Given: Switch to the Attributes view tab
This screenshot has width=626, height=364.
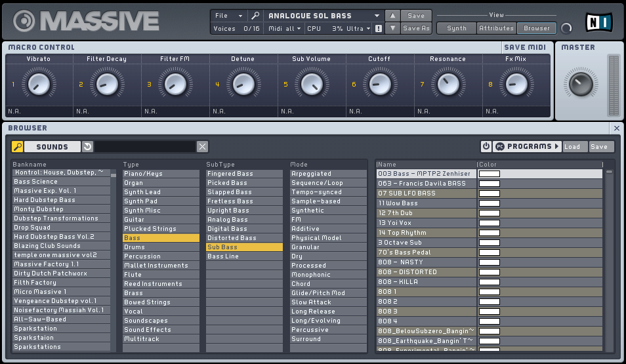Looking at the screenshot, I should click(x=496, y=28).
